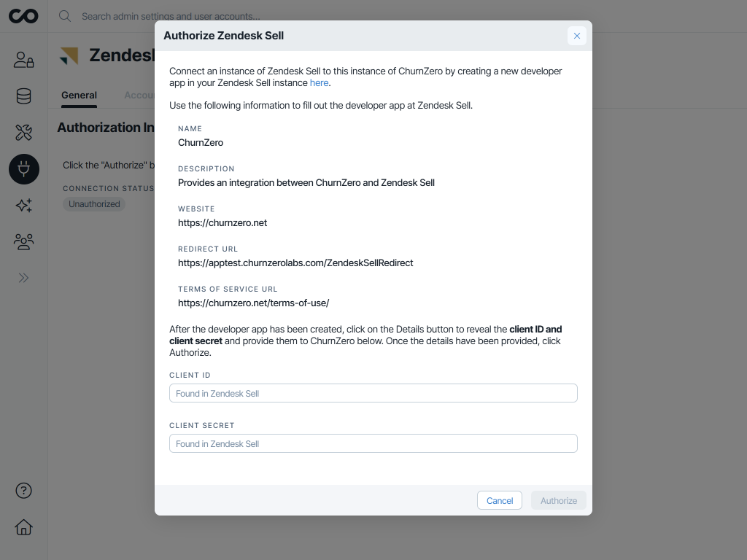Click the sparkles AI sidebar icon
The width and height of the screenshot is (747, 560).
click(x=23, y=205)
